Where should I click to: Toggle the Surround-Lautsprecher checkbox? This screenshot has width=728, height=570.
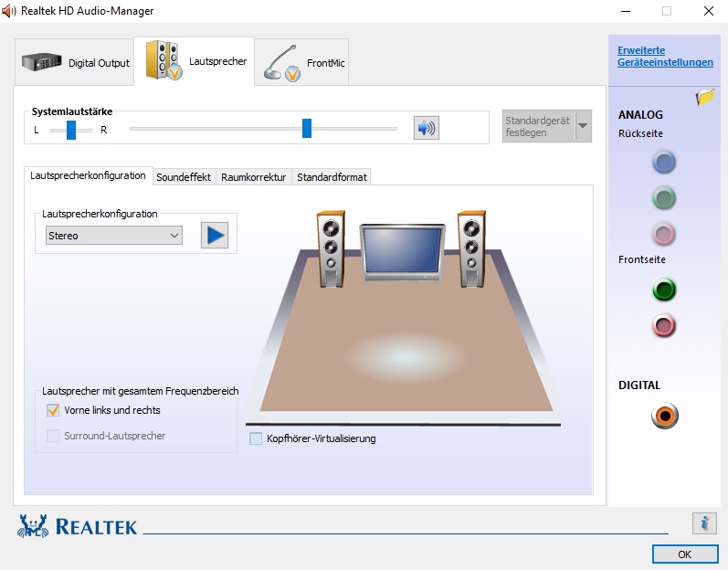53,436
